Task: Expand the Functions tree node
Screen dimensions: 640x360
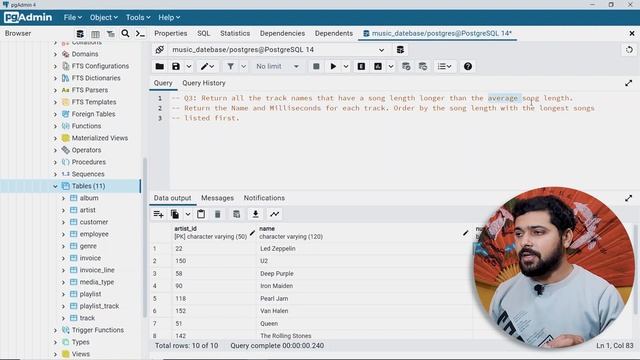Action: point(55,126)
